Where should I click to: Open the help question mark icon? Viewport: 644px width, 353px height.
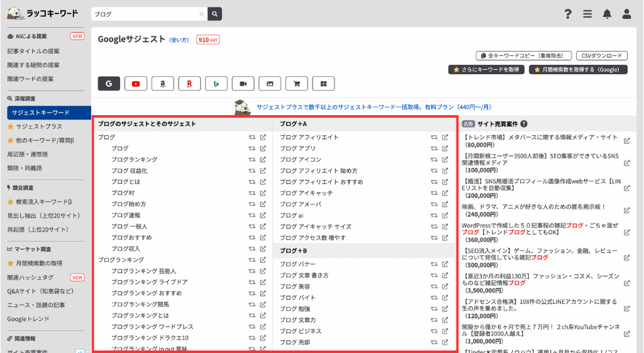click(x=568, y=14)
